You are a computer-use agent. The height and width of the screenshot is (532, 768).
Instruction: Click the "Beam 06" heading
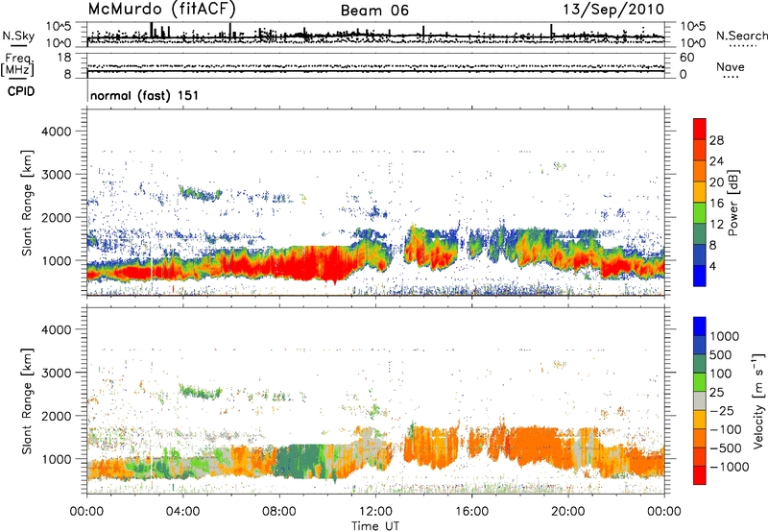click(374, 11)
